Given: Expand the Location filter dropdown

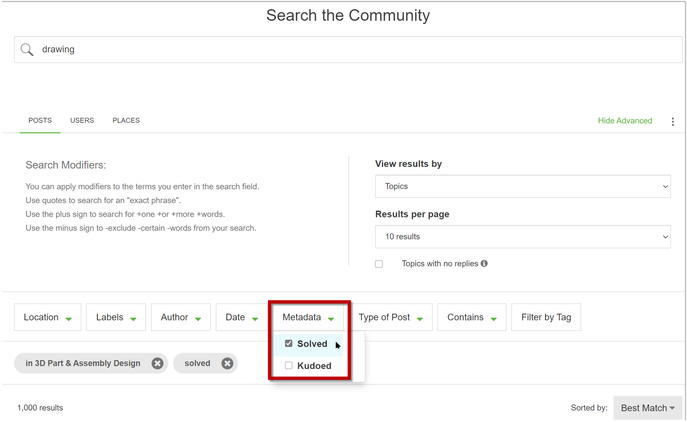Looking at the screenshot, I should point(47,317).
